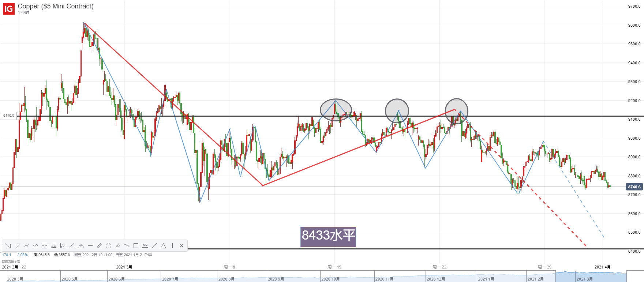644x282 pixels.
Task: Click the 高 9615.6 high value
Action: 42,255
